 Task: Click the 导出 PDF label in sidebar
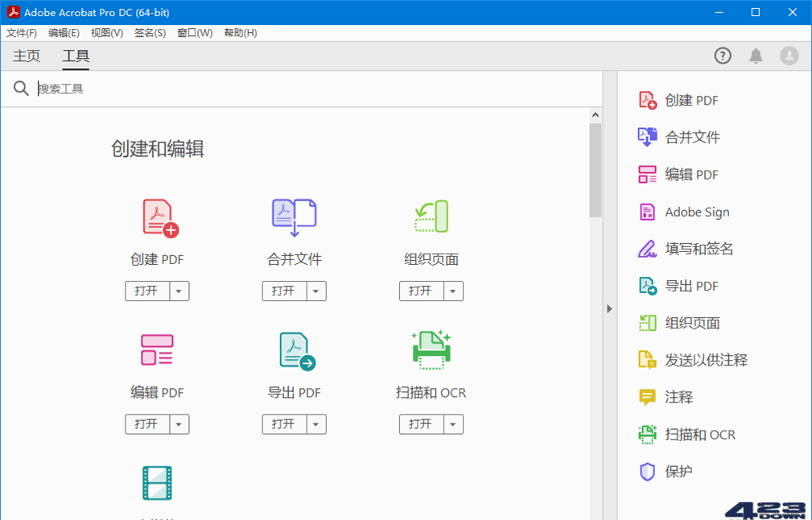click(x=691, y=286)
